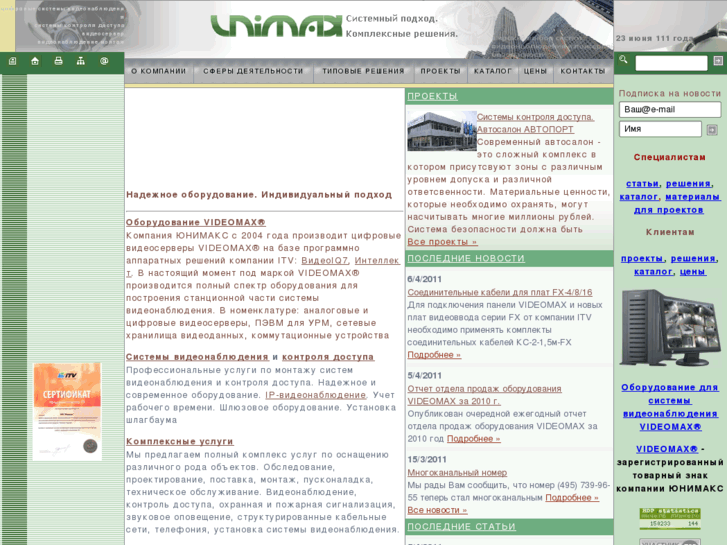Submit search with the arrow button
The height and width of the screenshot is (545, 727).
[x=718, y=61]
